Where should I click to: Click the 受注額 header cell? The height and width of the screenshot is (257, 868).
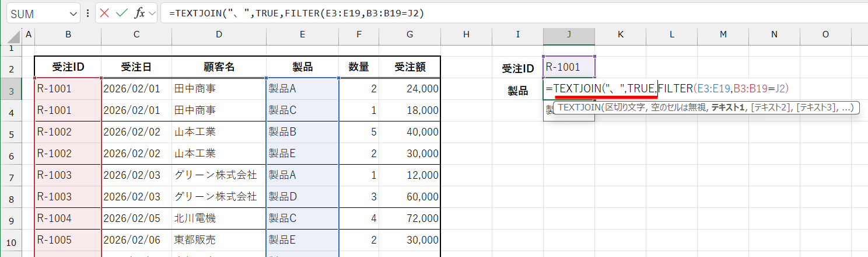410,67
